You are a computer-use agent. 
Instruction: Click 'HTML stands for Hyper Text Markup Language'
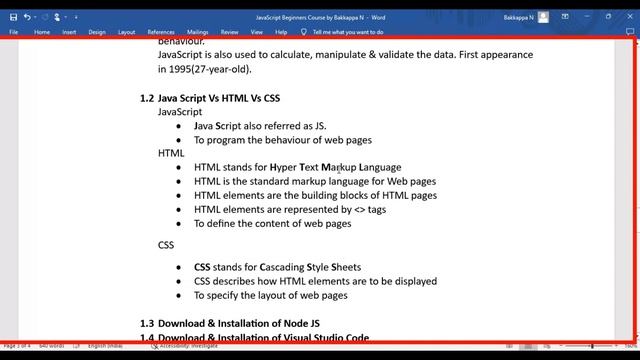click(x=298, y=167)
